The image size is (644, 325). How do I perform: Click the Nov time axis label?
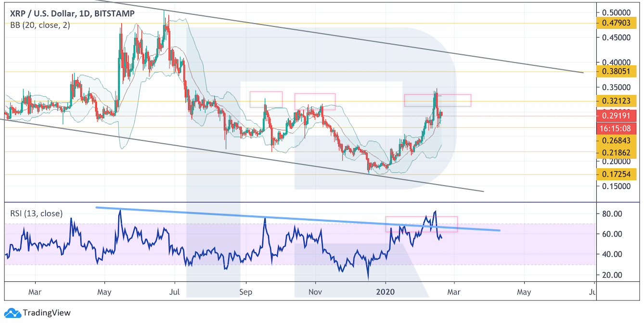315,292
